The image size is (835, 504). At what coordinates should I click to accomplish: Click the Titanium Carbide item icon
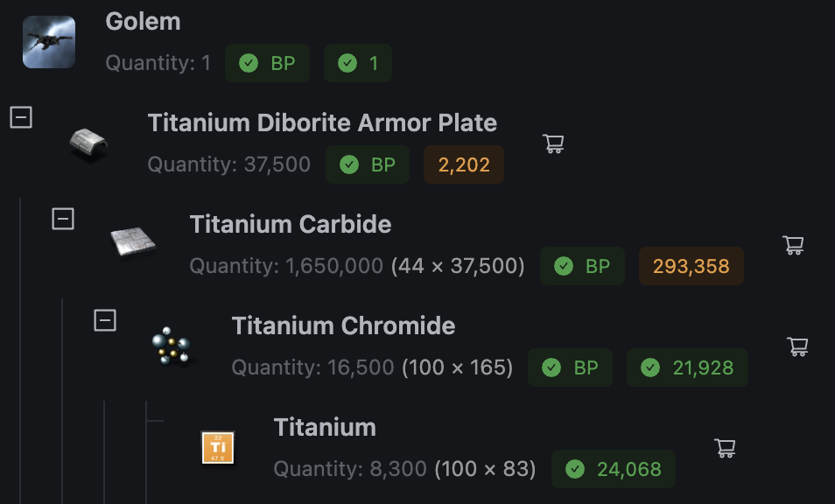tap(132, 241)
